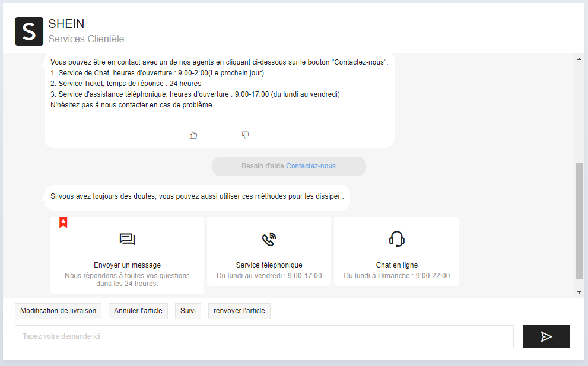
Task: Open the Chat en ligne contact card
Action: [396, 251]
